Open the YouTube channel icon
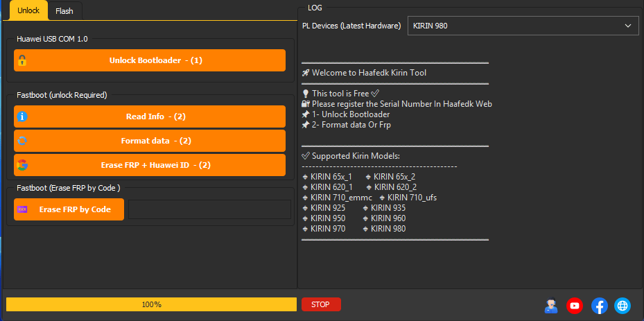Viewport: 644px width, 321px height. (x=575, y=305)
